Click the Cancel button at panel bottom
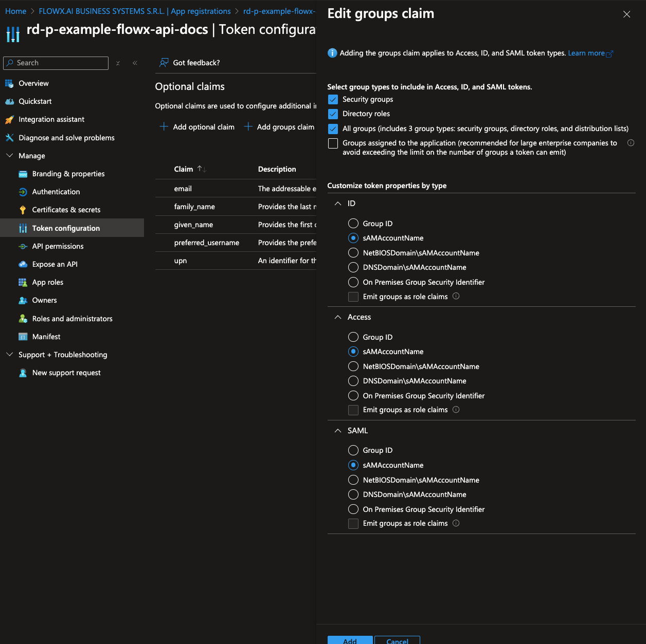 (397, 640)
